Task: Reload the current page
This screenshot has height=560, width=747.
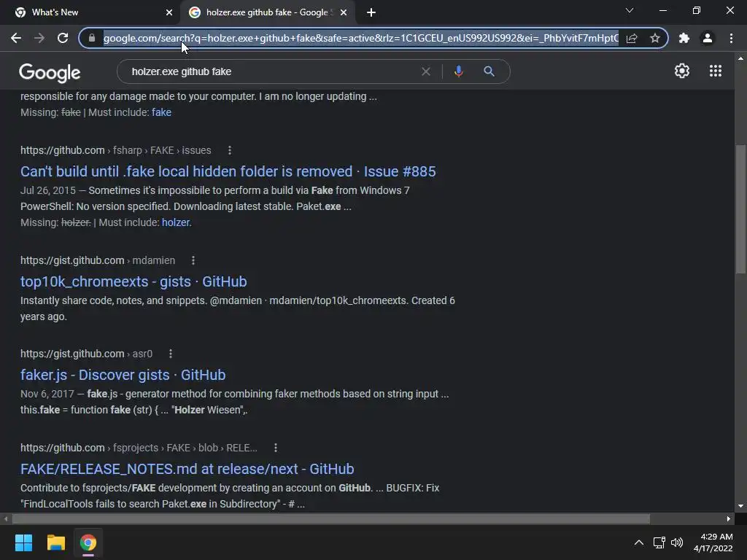Action: [63, 38]
